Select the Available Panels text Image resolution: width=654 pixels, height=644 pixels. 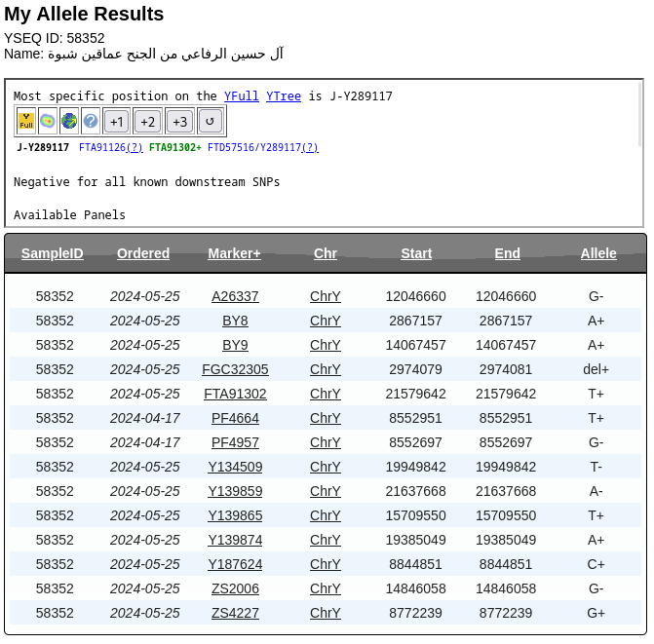pyautogui.click(x=69, y=215)
